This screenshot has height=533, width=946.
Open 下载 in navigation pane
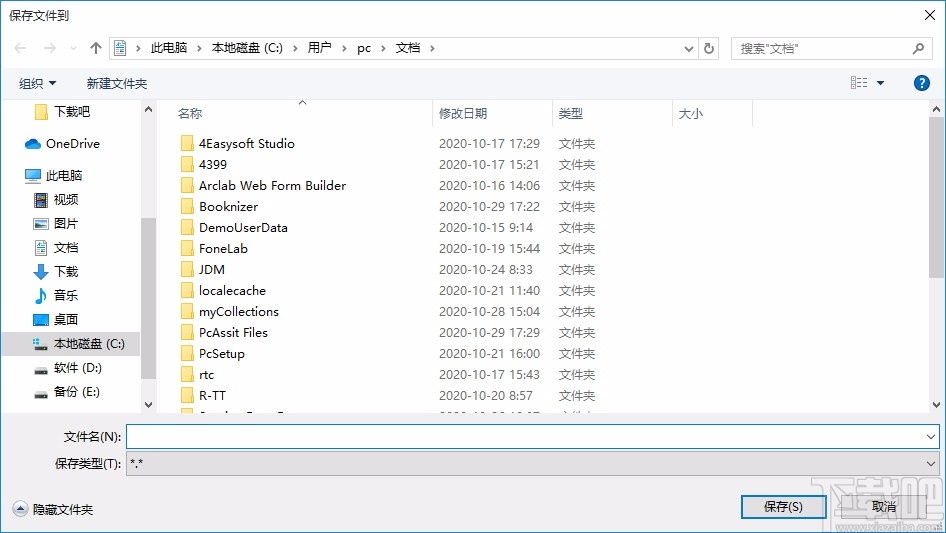click(56, 272)
